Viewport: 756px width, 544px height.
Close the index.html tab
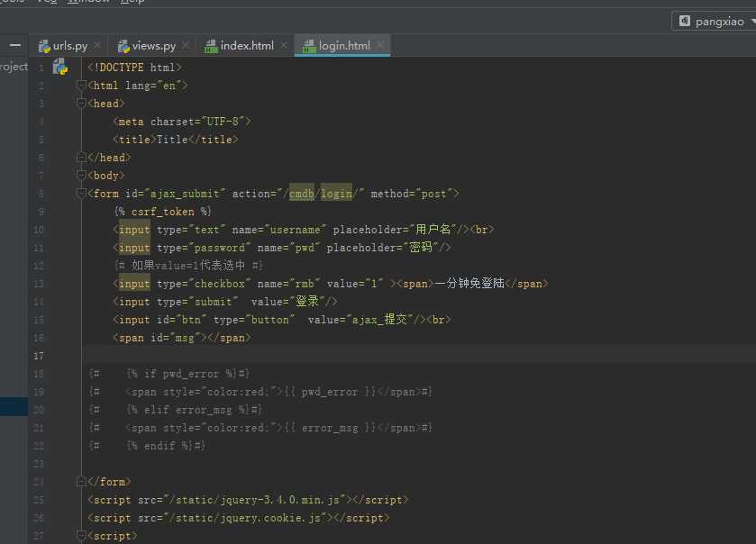[284, 45]
